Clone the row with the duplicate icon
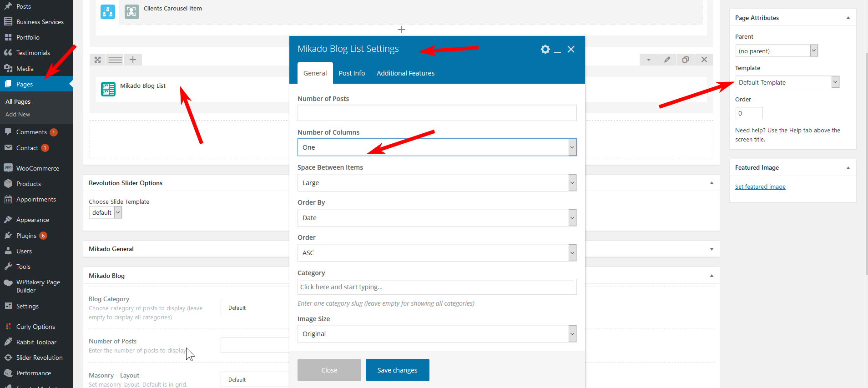The width and height of the screenshot is (868, 388). pos(686,60)
